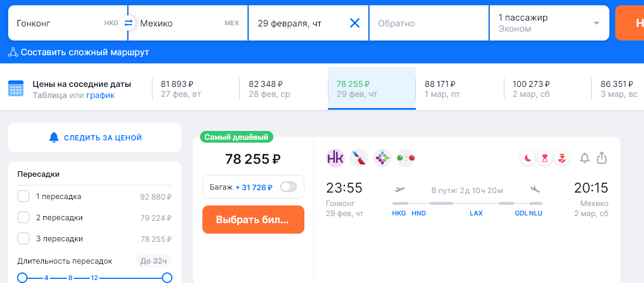Click the Выбрать билет button
Viewport: 644px width, 283px height.
click(253, 220)
